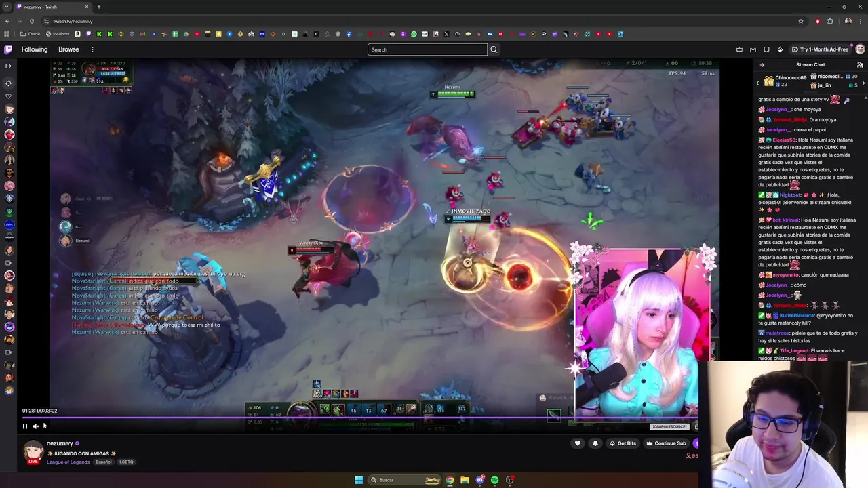Click the browser back arrow
The height and width of the screenshot is (488, 868).
7,21
